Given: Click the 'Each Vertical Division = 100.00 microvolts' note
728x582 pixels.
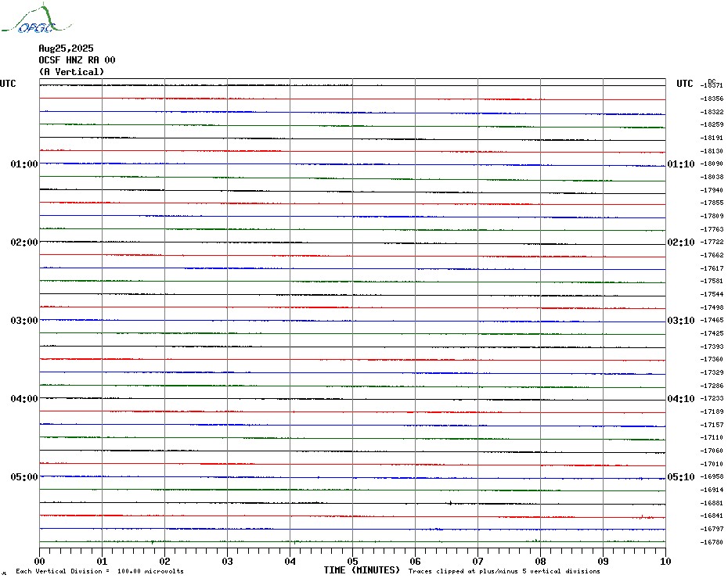Looking at the screenshot, I should coord(100,571).
